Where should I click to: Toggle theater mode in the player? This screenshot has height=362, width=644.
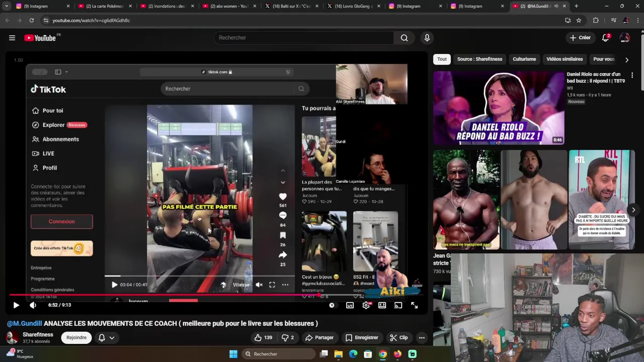coord(382,305)
